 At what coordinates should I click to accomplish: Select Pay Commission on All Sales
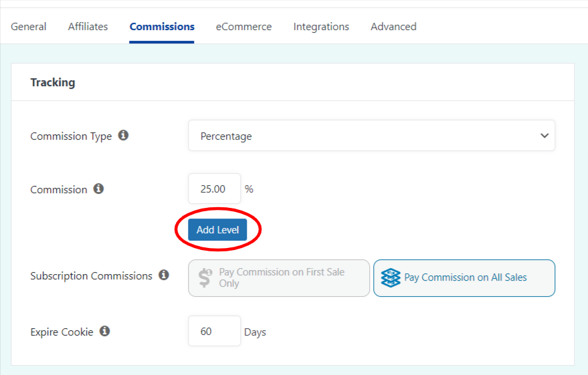click(464, 277)
